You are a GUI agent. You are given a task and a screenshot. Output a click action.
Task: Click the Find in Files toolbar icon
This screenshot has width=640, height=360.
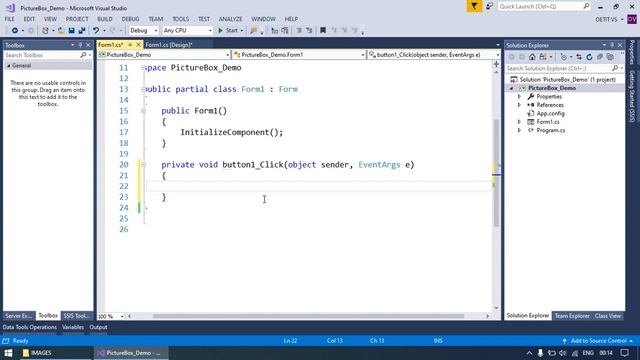pos(253,31)
